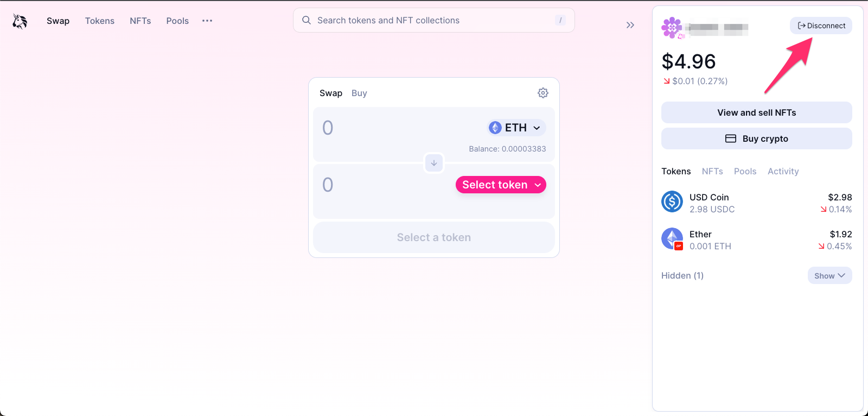Show hidden tokens
Image resolution: width=868 pixels, height=416 pixels.
829,275
